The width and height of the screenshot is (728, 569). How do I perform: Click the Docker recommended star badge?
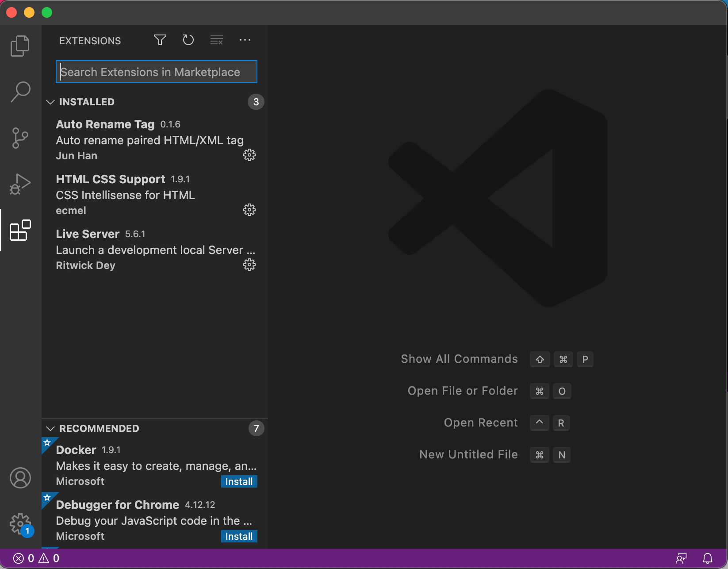coord(47,443)
